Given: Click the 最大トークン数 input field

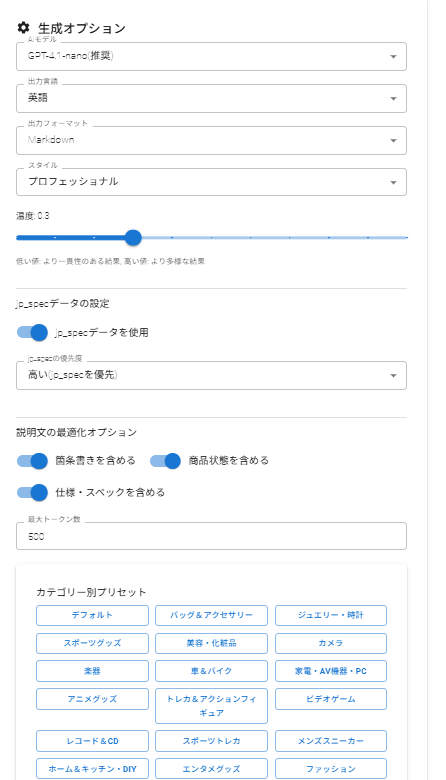Looking at the screenshot, I should 211,536.
